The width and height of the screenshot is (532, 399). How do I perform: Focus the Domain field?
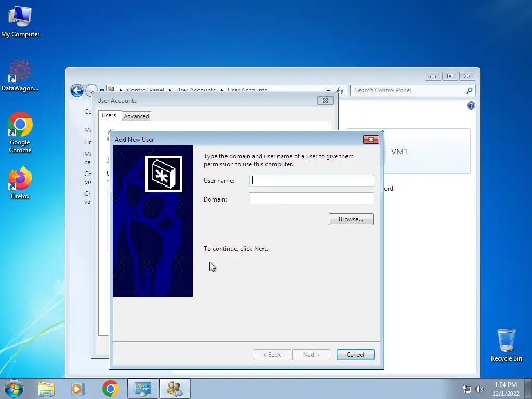coord(312,198)
